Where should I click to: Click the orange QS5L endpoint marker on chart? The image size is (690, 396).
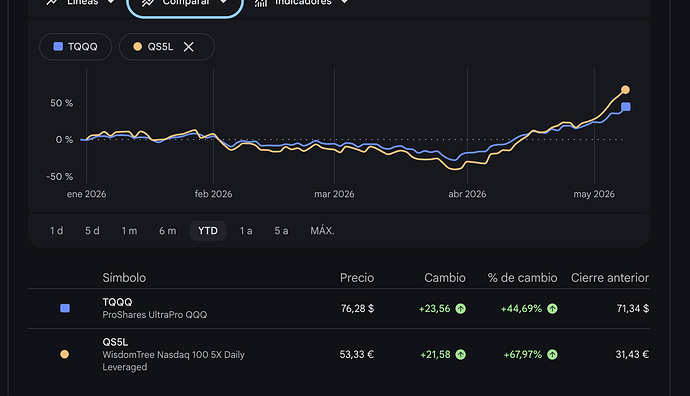625,90
